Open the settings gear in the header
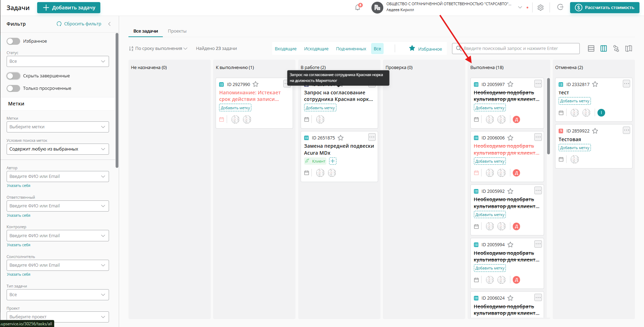 click(541, 8)
